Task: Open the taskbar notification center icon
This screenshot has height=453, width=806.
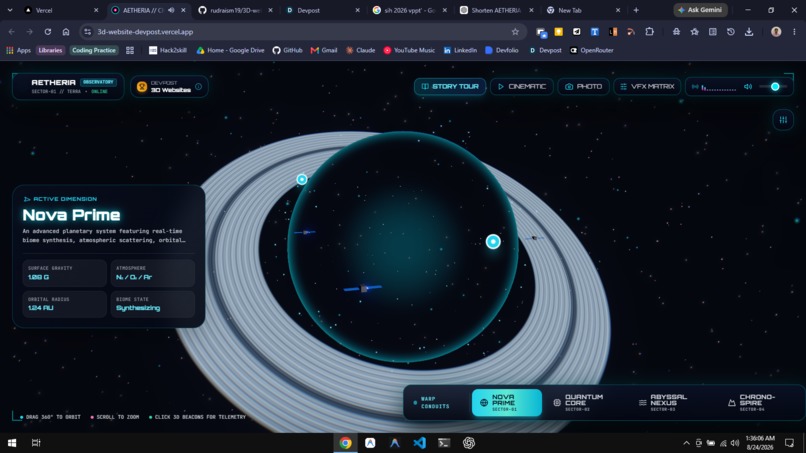Action: point(790,443)
